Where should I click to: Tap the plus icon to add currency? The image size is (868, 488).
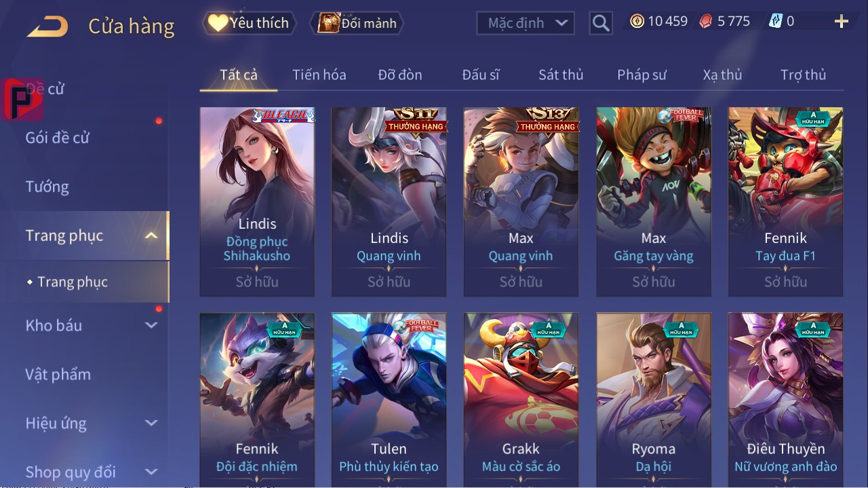tap(842, 22)
